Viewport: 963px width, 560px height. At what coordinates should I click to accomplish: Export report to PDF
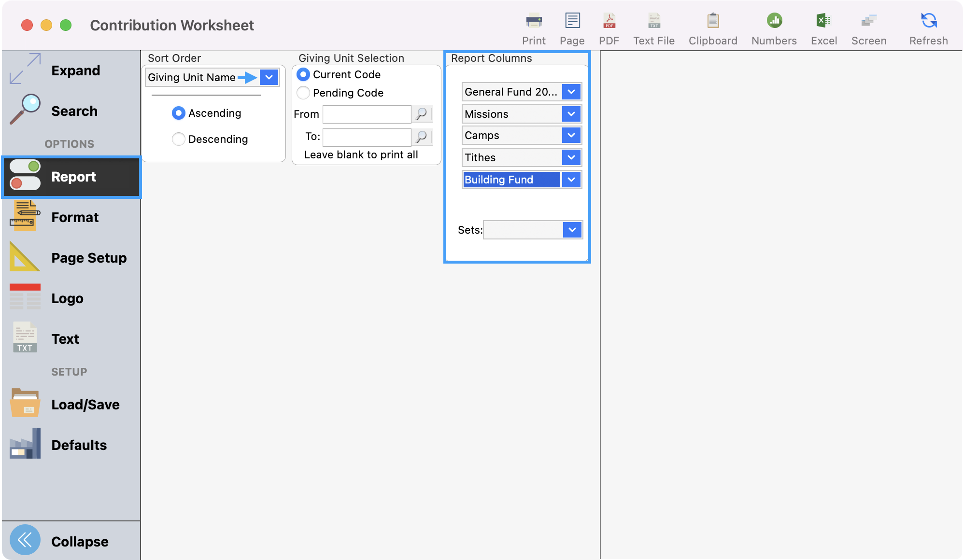coord(609,27)
